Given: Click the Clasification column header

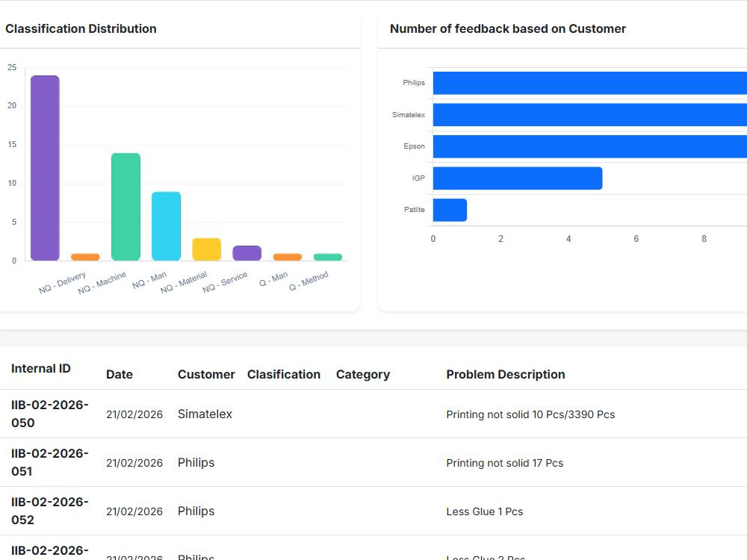Looking at the screenshot, I should 284,374.
